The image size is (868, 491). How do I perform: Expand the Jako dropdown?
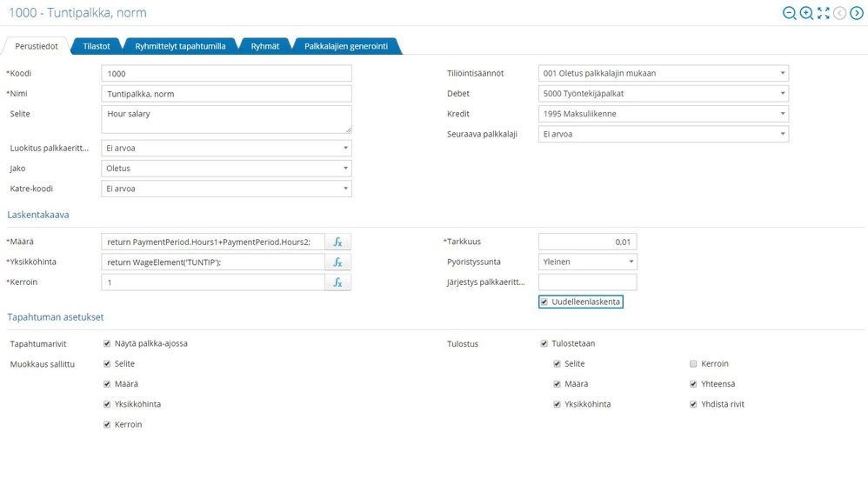226,168
